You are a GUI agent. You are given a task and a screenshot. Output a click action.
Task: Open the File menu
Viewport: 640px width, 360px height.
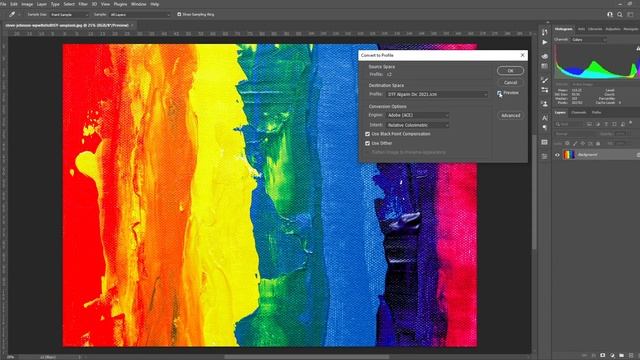click(3, 4)
